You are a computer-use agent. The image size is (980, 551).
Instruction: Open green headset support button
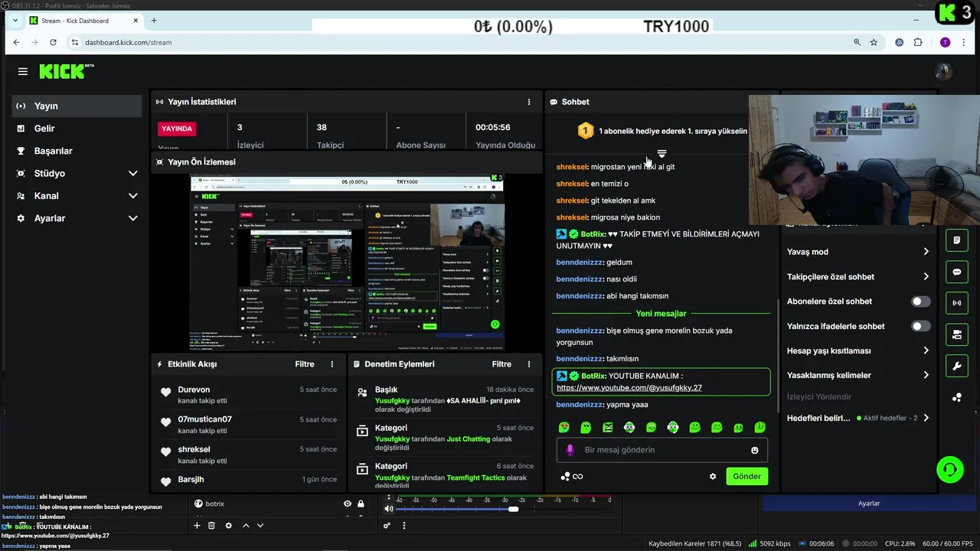950,469
